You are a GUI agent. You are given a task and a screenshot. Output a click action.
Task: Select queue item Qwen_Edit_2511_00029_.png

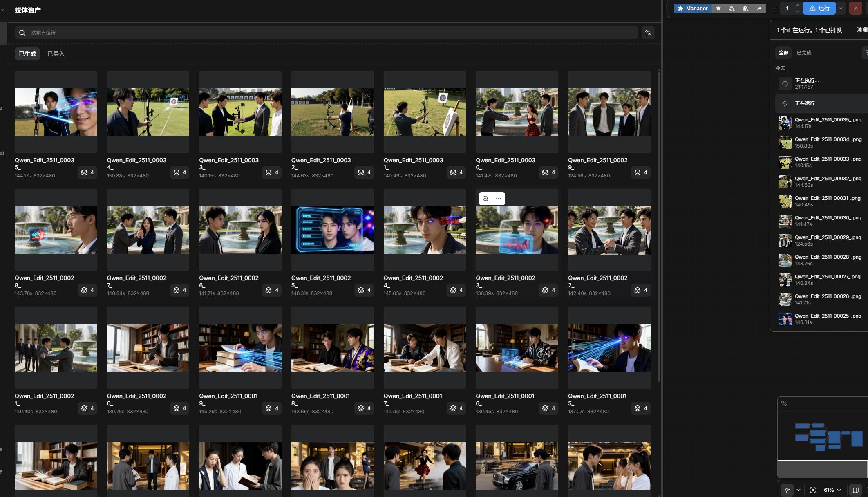[822, 241]
